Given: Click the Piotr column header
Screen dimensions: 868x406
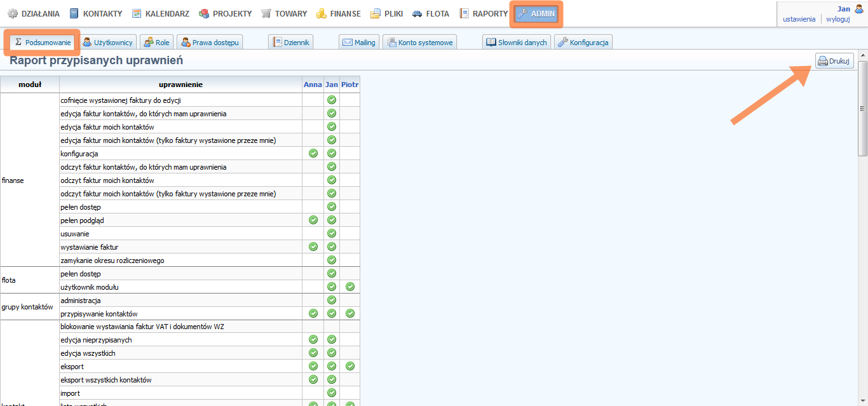Looking at the screenshot, I should click(349, 85).
